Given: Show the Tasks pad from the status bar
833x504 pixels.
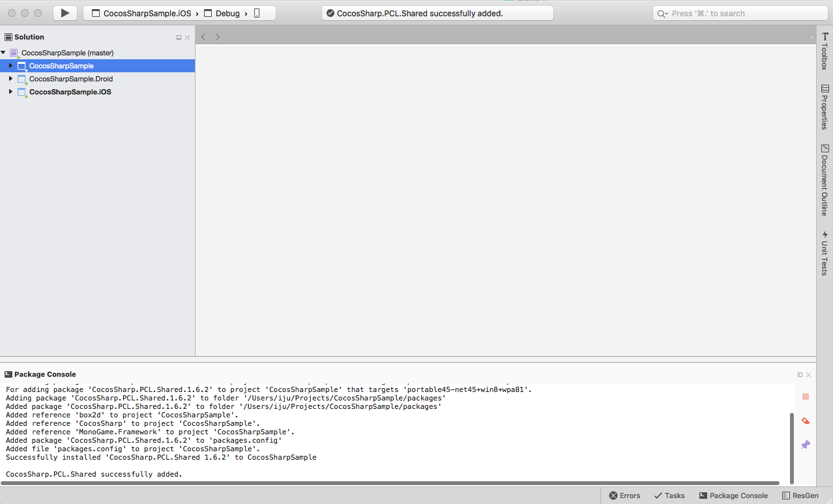Looking at the screenshot, I should tap(669, 496).
